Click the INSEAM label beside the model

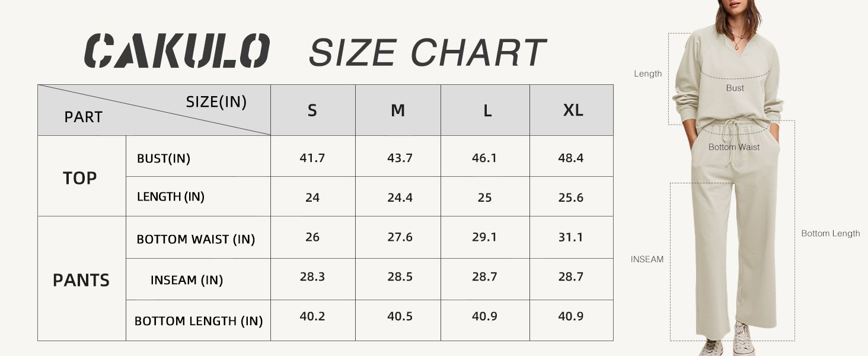tap(647, 259)
